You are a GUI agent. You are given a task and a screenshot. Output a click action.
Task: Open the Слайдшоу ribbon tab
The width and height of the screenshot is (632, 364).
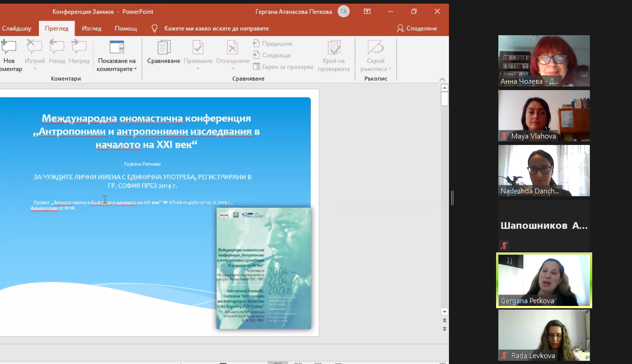pos(16,28)
